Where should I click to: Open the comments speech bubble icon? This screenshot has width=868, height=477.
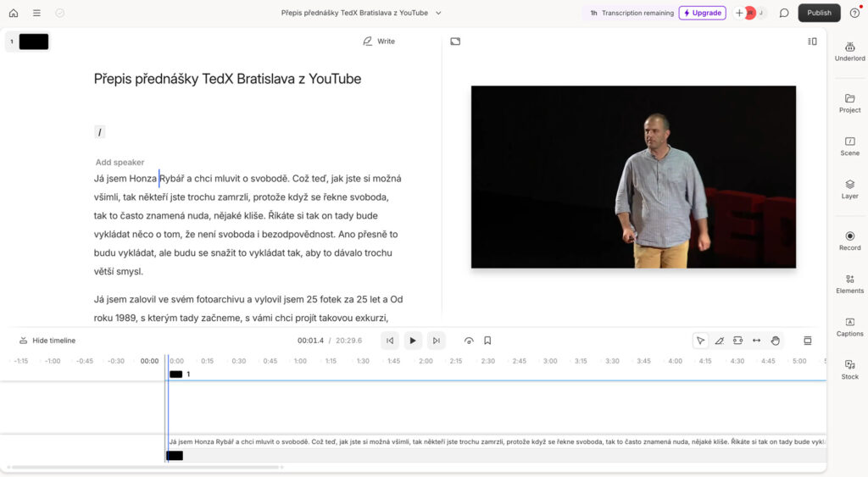click(784, 13)
